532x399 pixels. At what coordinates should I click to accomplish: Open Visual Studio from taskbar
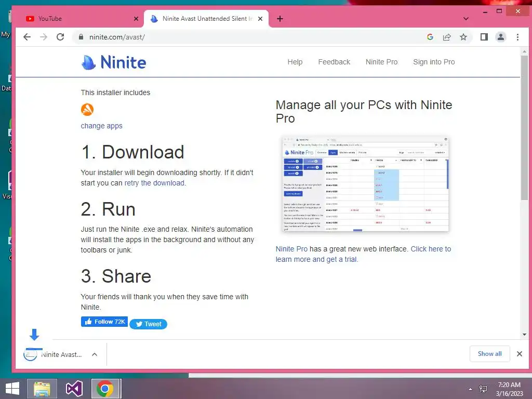pos(74,389)
